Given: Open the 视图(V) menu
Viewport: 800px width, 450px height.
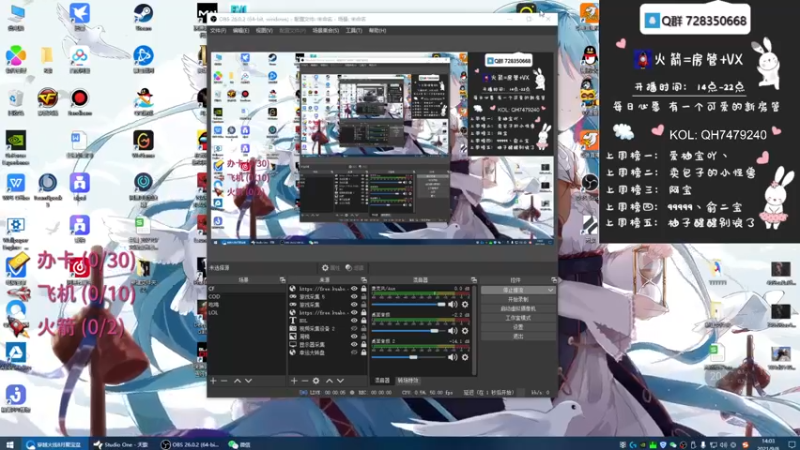Looking at the screenshot, I should [264, 31].
